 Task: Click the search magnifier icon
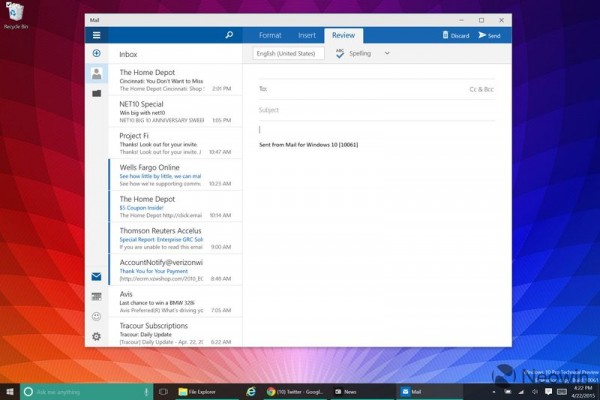[229, 35]
